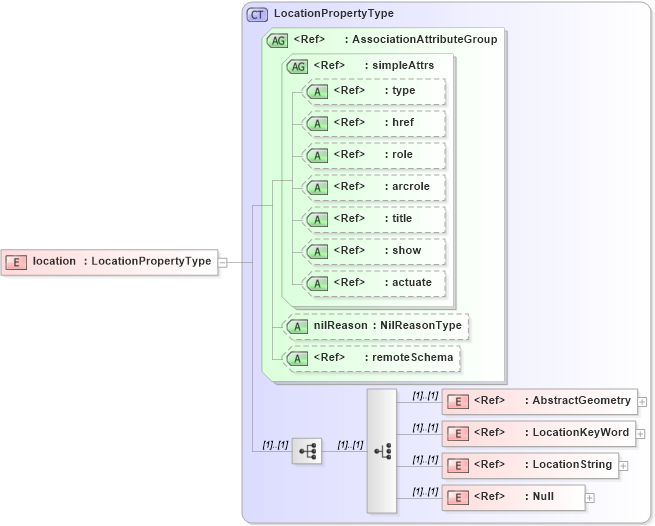This screenshot has height=526, width=655.
Task: Click the LocationKeyWord element name
Action: (x=581, y=432)
